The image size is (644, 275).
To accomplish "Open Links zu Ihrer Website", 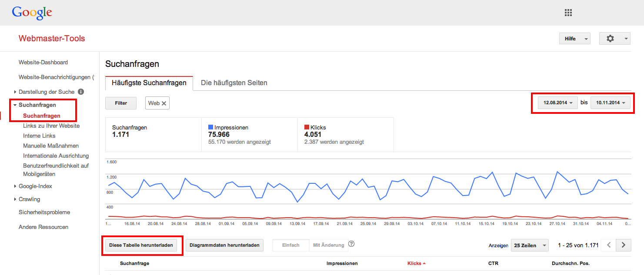I will tap(51, 126).
